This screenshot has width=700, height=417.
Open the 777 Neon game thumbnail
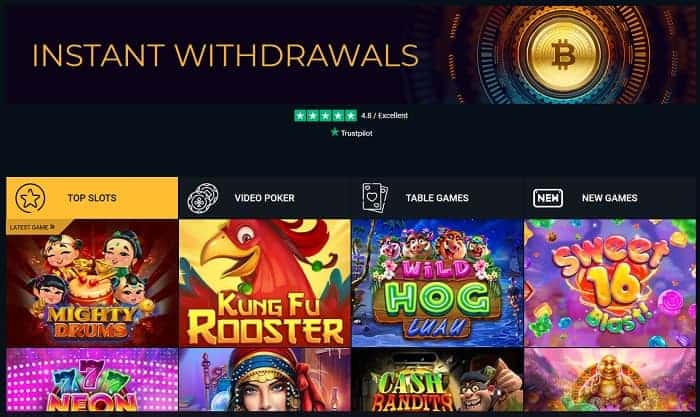92,380
